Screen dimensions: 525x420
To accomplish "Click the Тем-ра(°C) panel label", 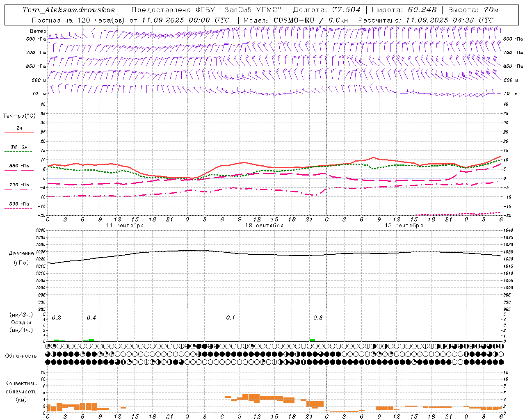I will click(19, 116).
